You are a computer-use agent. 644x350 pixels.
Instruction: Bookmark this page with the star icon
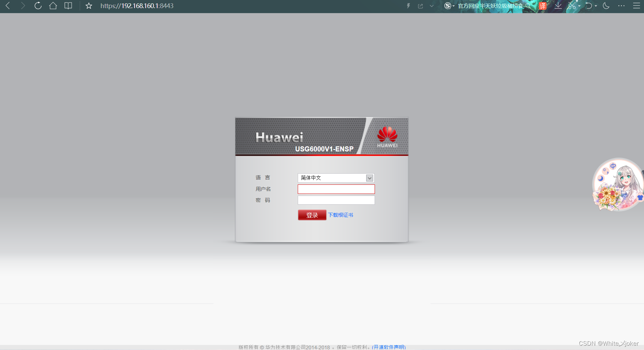89,6
